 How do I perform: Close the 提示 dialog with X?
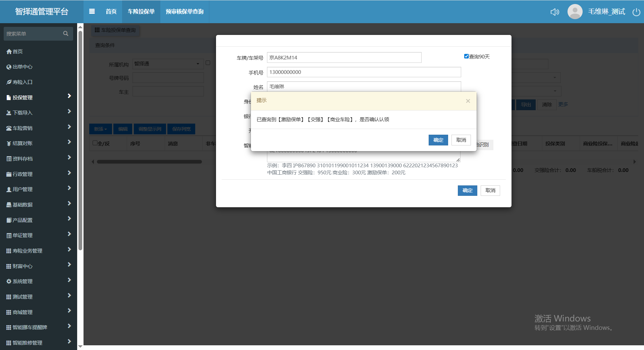coord(468,101)
